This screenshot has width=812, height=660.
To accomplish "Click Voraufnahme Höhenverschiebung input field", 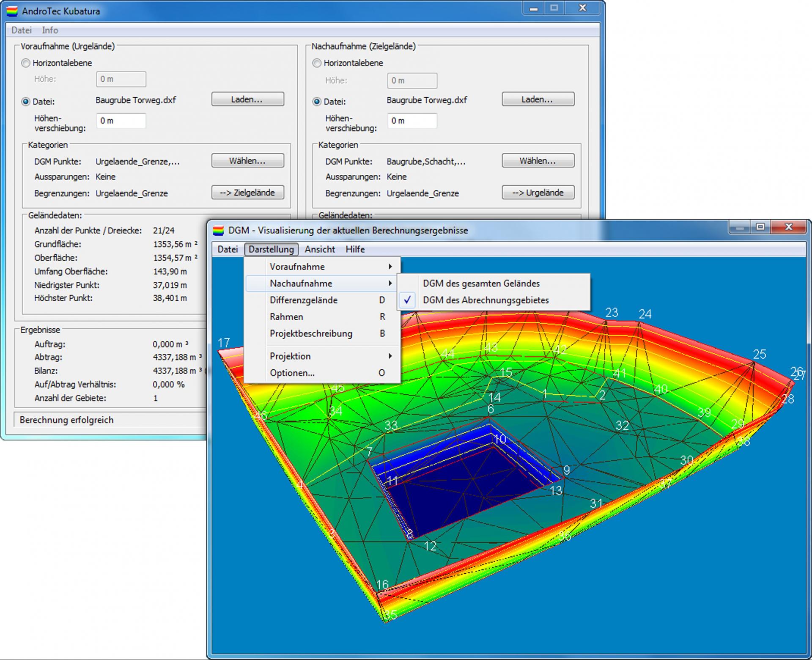I will tap(121, 121).
